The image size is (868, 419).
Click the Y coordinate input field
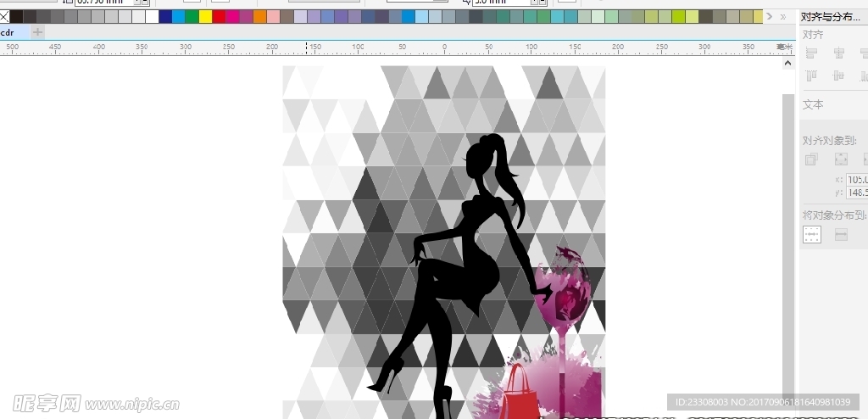click(x=856, y=193)
